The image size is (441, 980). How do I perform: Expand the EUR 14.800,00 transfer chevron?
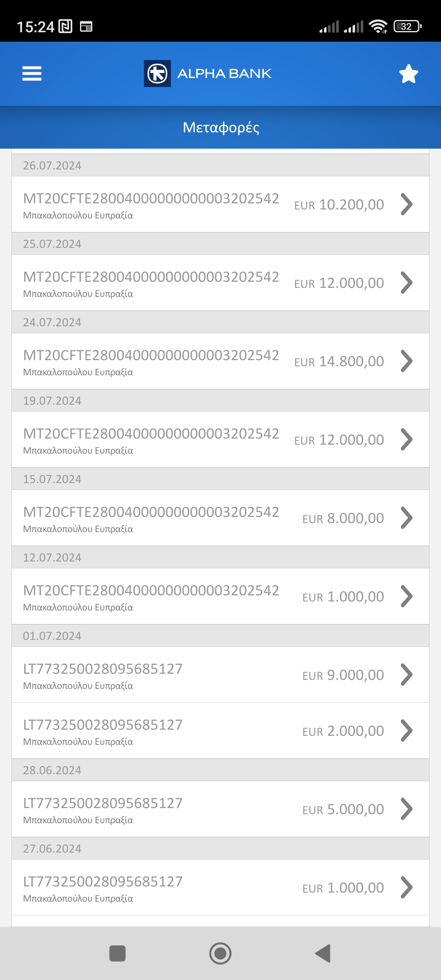tap(406, 361)
